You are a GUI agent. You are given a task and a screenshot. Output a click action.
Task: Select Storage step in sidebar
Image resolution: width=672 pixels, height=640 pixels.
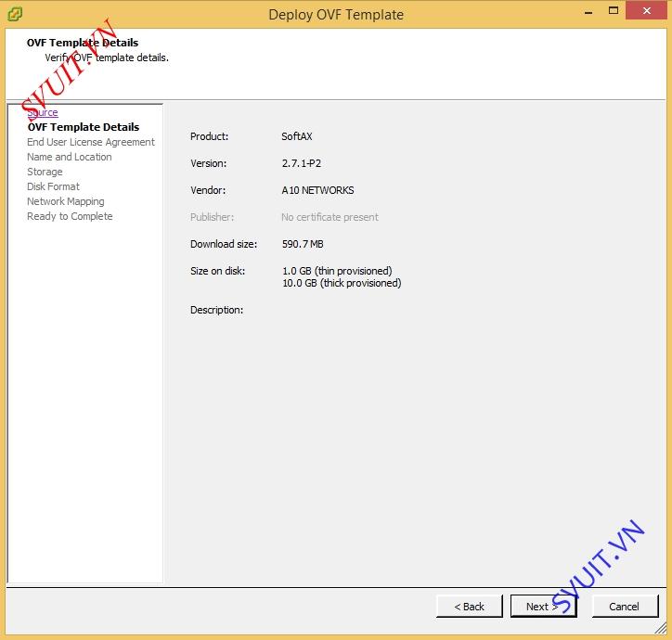pos(45,172)
